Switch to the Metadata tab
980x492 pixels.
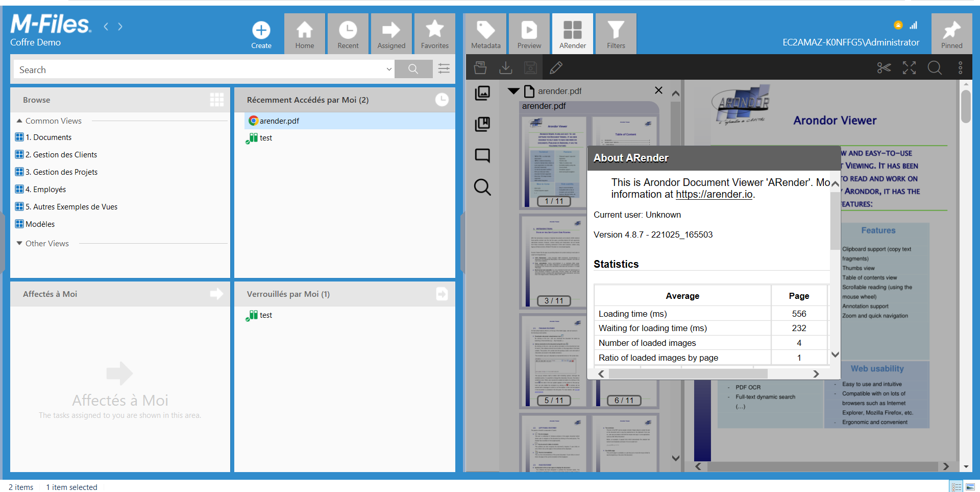coord(486,34)
